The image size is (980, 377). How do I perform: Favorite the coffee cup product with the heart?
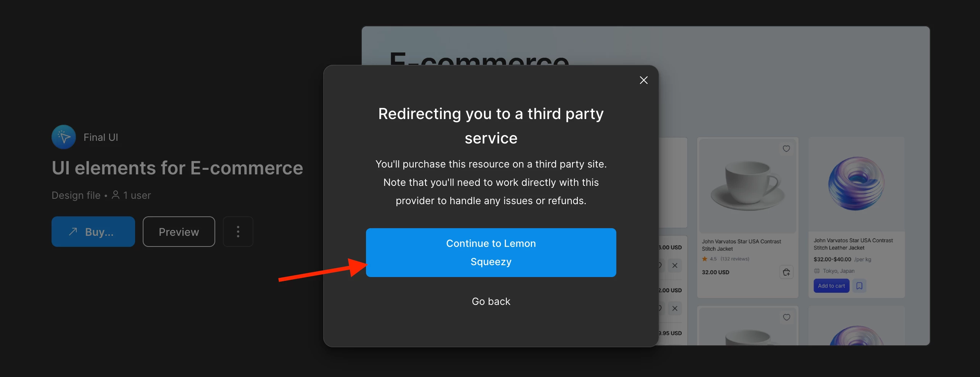(786, 149)
